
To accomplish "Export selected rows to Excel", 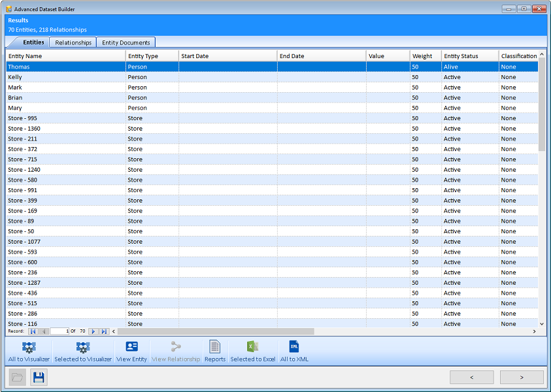I will point(252,351).
